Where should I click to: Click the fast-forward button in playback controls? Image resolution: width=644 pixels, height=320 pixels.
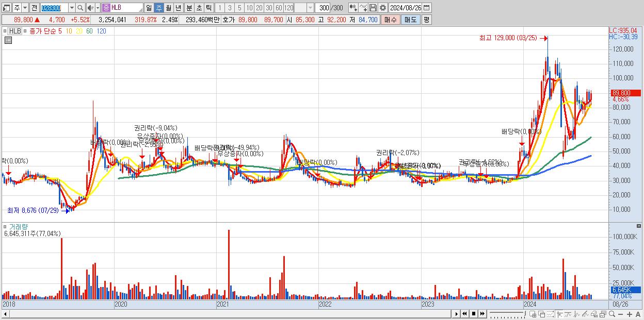(482, 314)
